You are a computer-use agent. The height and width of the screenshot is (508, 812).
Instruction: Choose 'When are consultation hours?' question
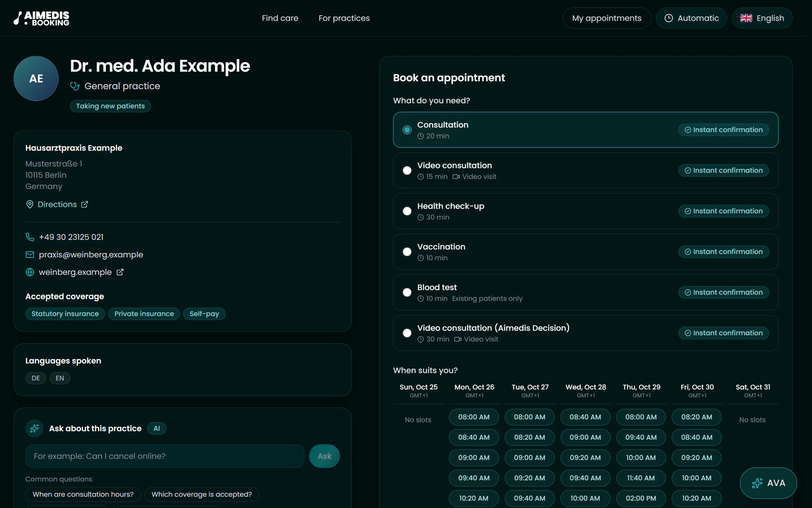[83, 494]
